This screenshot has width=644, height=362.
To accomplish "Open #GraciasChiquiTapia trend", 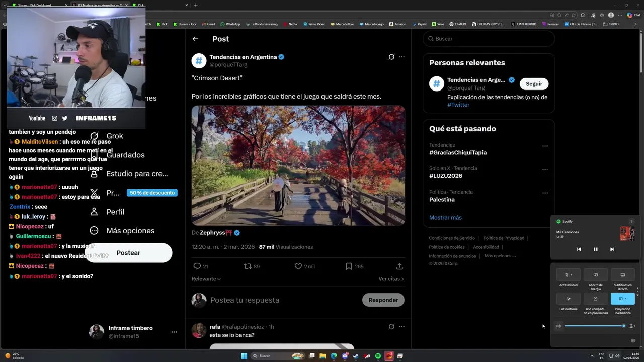I will [x=458, y=152].
